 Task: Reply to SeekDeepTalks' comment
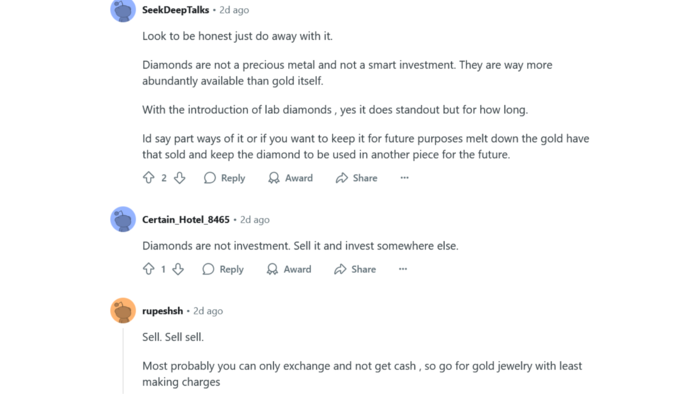click(225, 178)
